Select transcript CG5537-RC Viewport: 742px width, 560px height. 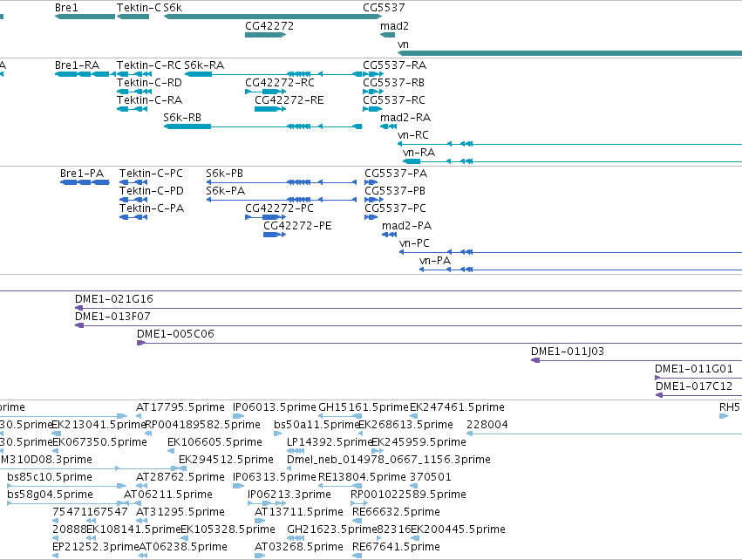point(372,109)
